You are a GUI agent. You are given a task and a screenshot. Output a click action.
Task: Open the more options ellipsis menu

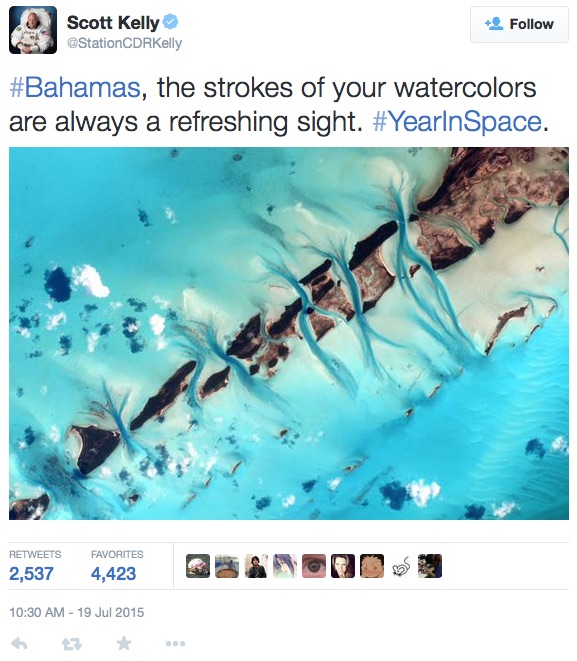pos(175,644)
